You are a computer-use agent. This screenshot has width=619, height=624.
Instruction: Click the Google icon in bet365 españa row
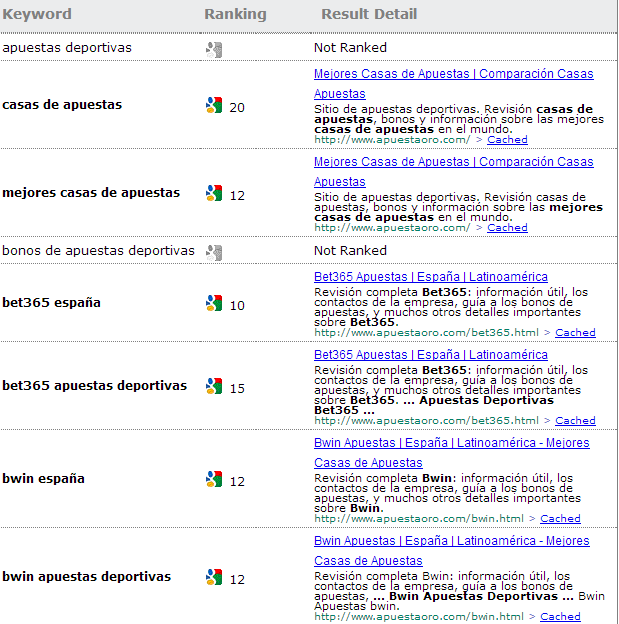coord(214,303)
